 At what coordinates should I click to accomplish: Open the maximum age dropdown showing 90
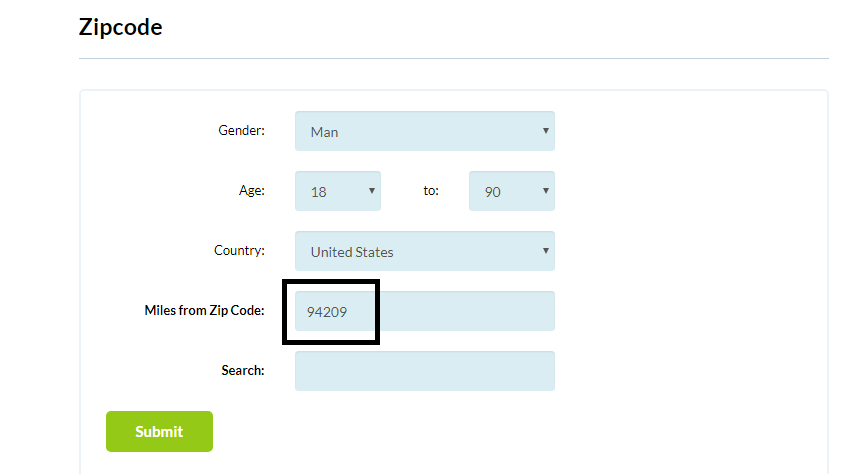(x=511, y=191)
